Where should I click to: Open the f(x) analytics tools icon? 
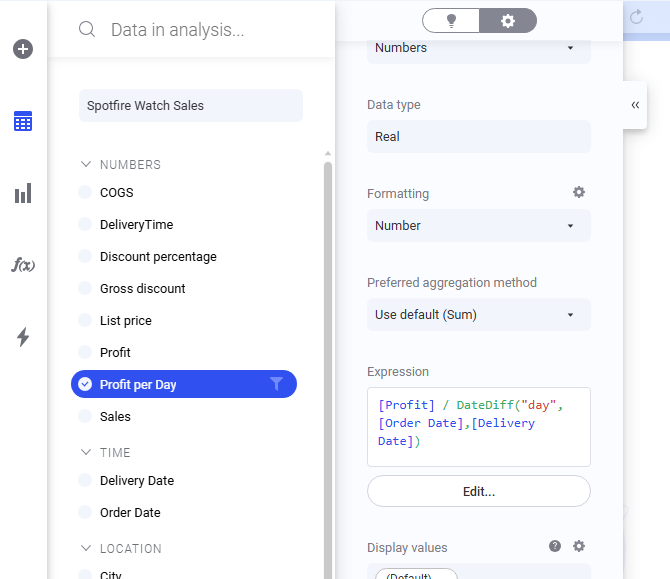pyautogui.click(x=23, y=265)
